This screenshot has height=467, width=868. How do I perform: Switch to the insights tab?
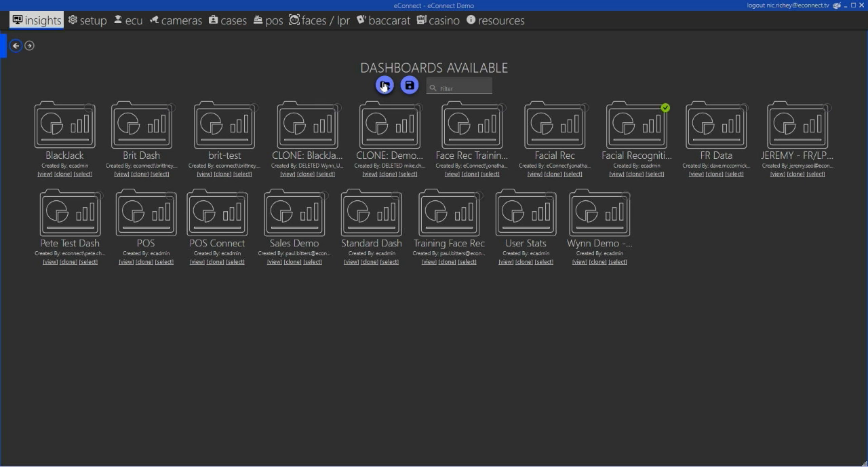(37, 20)
